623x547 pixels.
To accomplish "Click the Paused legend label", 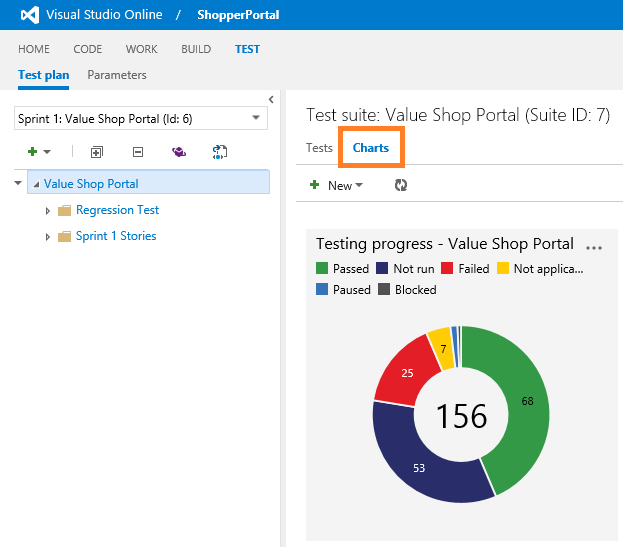I will [x=352, y=290].
